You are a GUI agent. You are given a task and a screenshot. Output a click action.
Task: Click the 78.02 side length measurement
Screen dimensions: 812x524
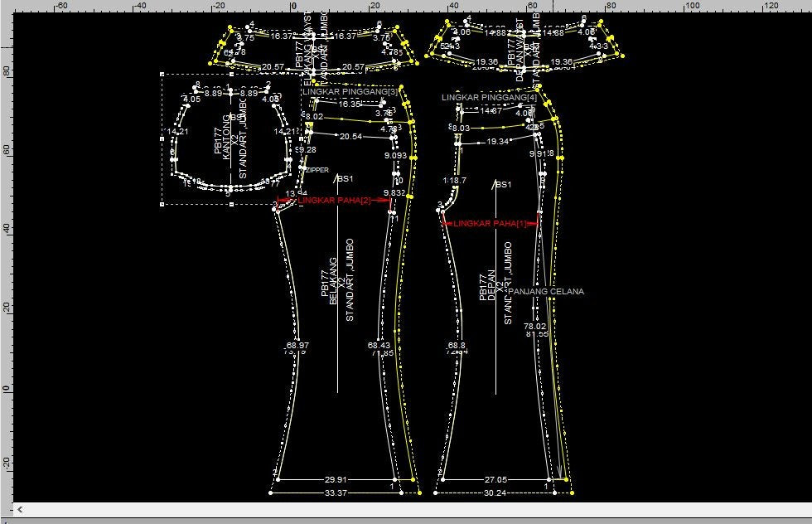[x=535, y=327]
